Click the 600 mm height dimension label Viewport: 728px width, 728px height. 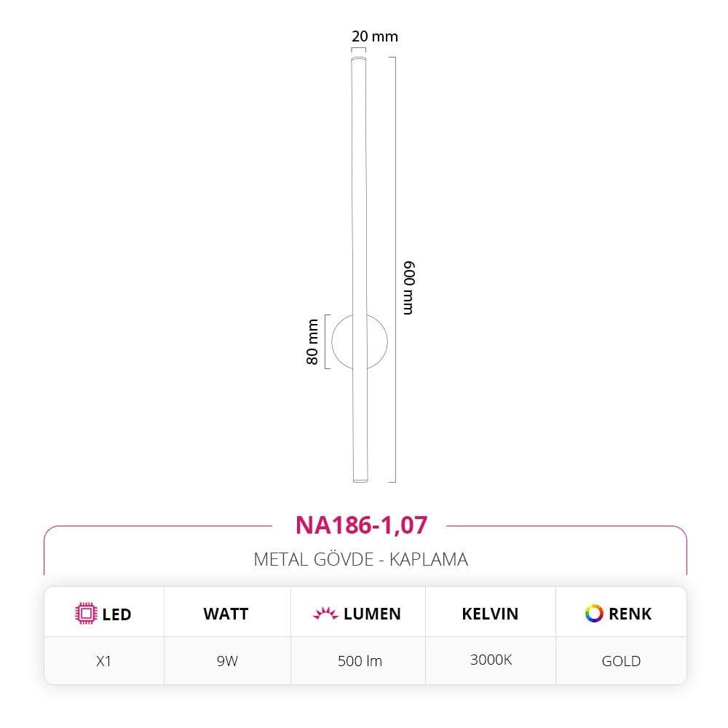pos(408,287)
